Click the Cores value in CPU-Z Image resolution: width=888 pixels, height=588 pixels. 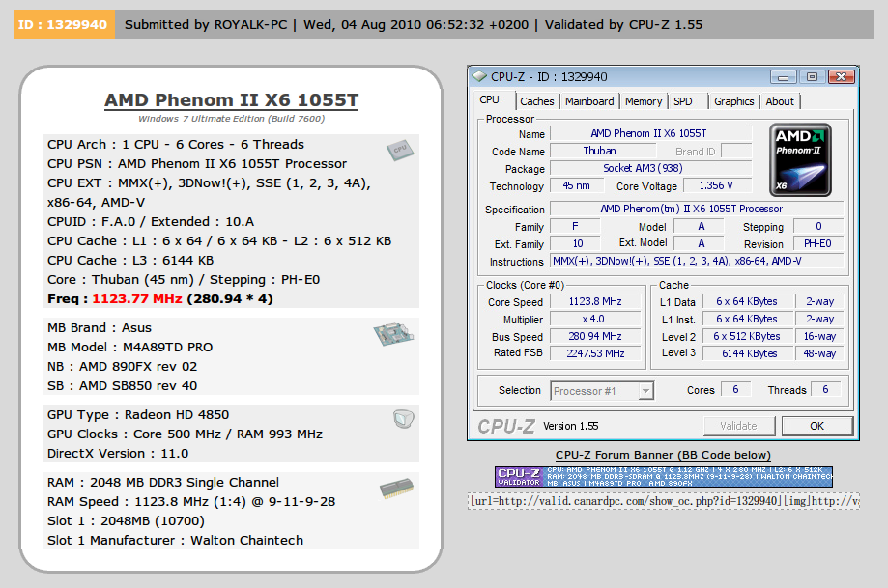735,389
